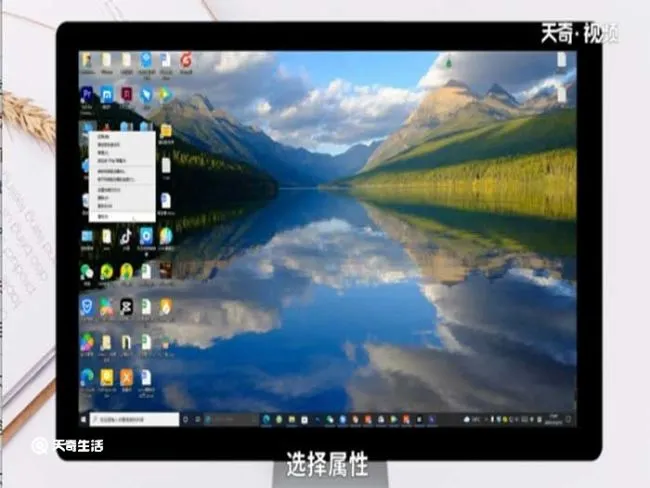650x488 pixels.
Task: Launch WeChat from the desktop
Action: (87, 272)
